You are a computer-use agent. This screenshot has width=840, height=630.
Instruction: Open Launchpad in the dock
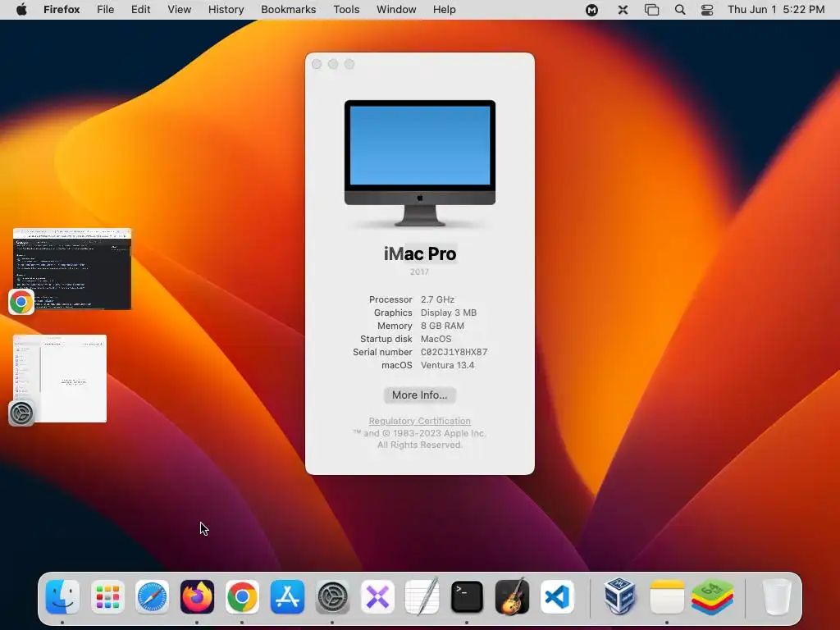click(107, 596)
